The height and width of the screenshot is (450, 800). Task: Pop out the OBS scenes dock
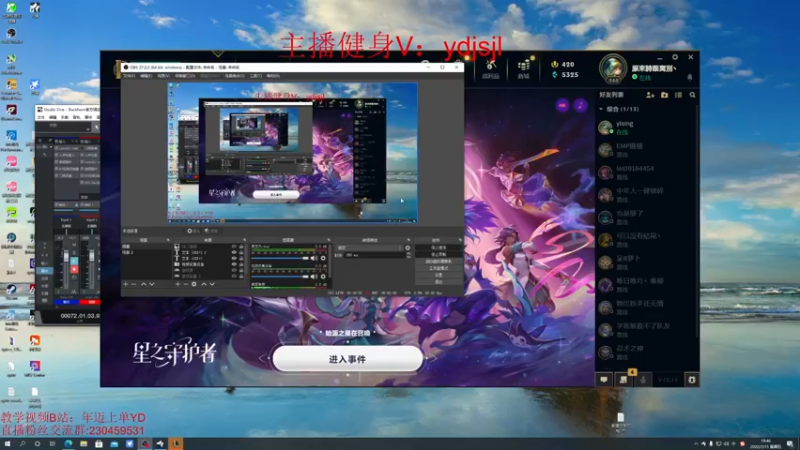pyautogui.click(x=168, y=240)
